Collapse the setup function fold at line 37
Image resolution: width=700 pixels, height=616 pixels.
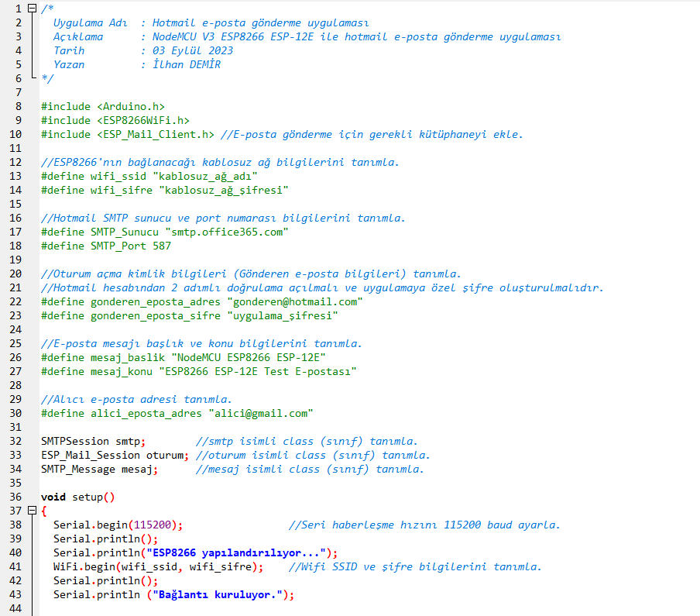(31, 511)
